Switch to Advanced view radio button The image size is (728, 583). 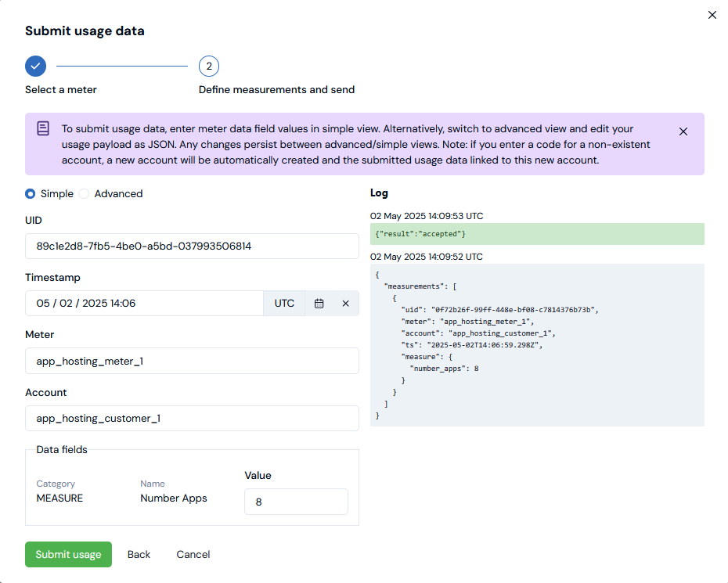pyautogui.click(x=85, y=194)
